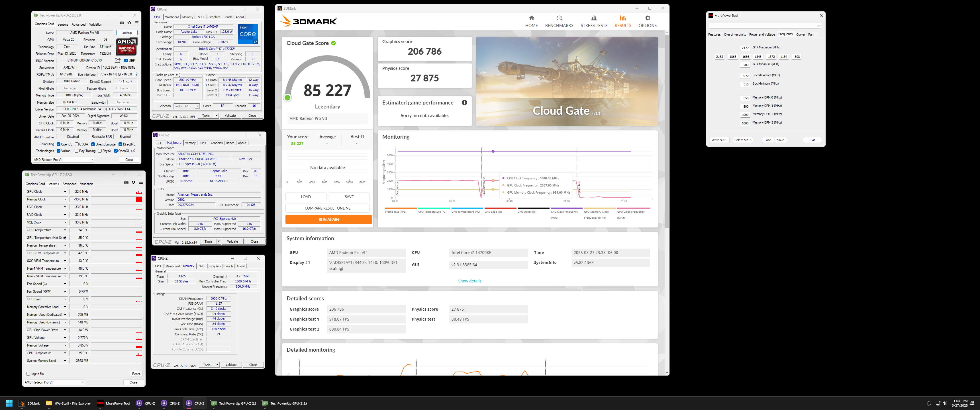Open Windows Start menu
Screen dimensions: 980x410
9,403
